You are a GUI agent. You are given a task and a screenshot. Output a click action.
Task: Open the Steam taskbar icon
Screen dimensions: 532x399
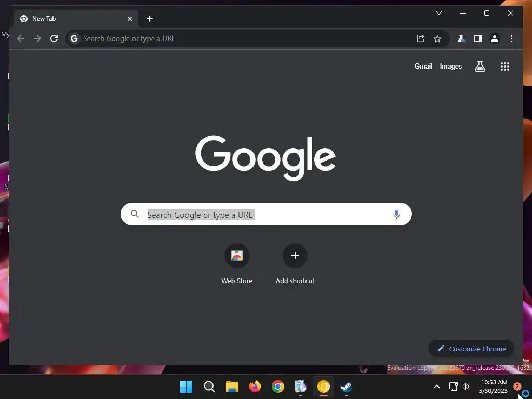[346, 387]
